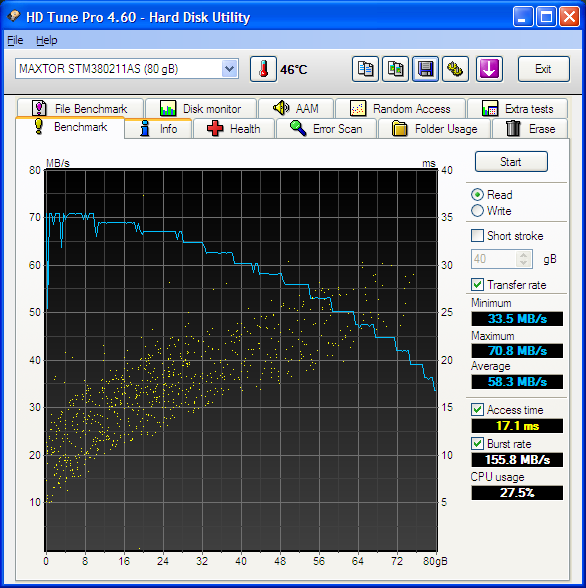Save screenshot using floppy disk icon
The height and width of the screenshot is (588, 586).
tap(425, 69)
